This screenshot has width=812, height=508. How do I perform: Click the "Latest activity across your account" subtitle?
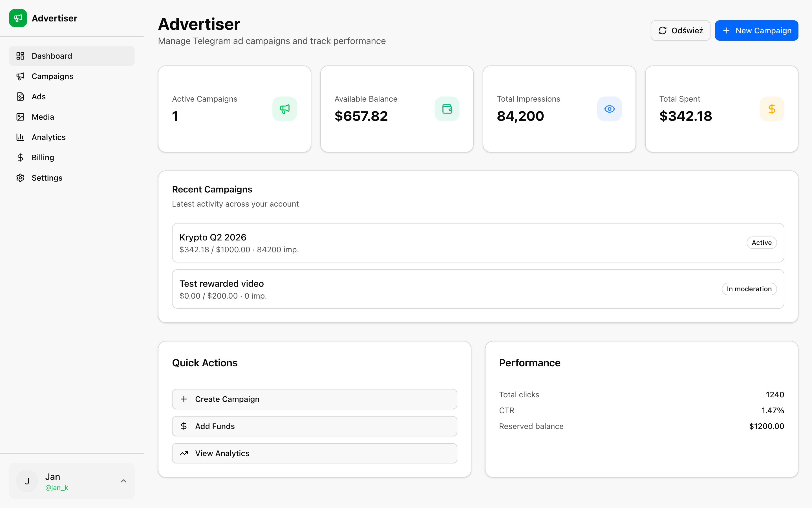235,204
